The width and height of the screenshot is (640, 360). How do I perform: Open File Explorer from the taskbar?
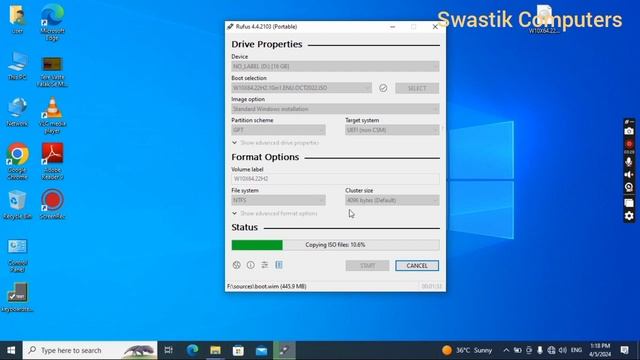[216, 350]
